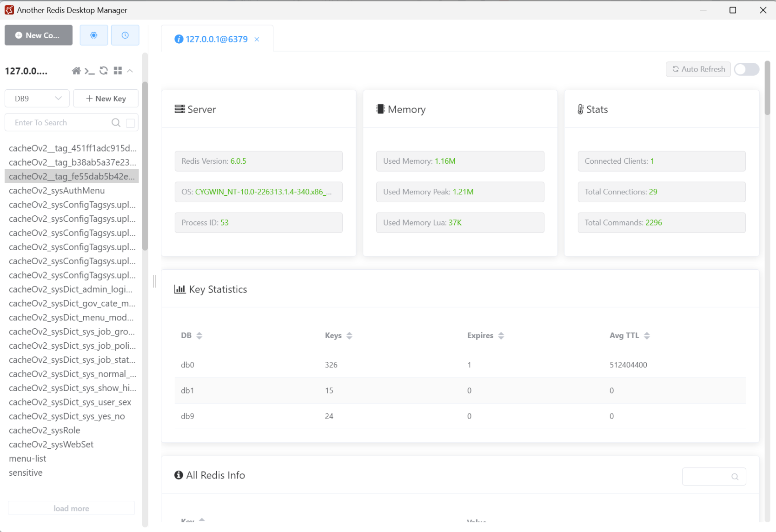776x532 pixels.
Task: Select key cacheOv2__tag_fe55dab5b42e...
Action: pyautogui.click(x=72, y=176)
